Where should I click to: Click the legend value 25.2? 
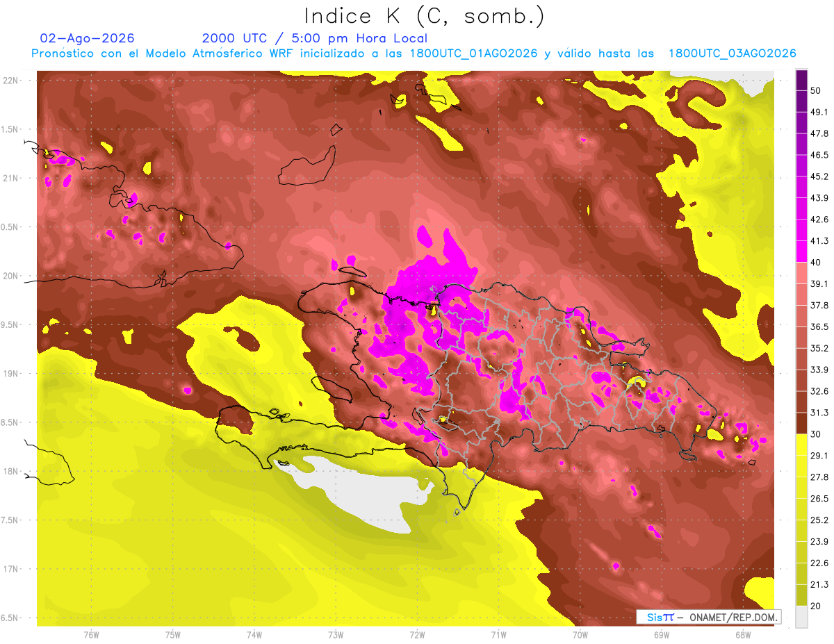(819, 520)
